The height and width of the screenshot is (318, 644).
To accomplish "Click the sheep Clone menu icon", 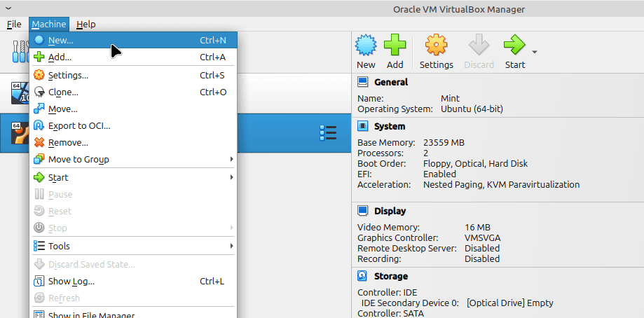I will (x=39, y=92).
